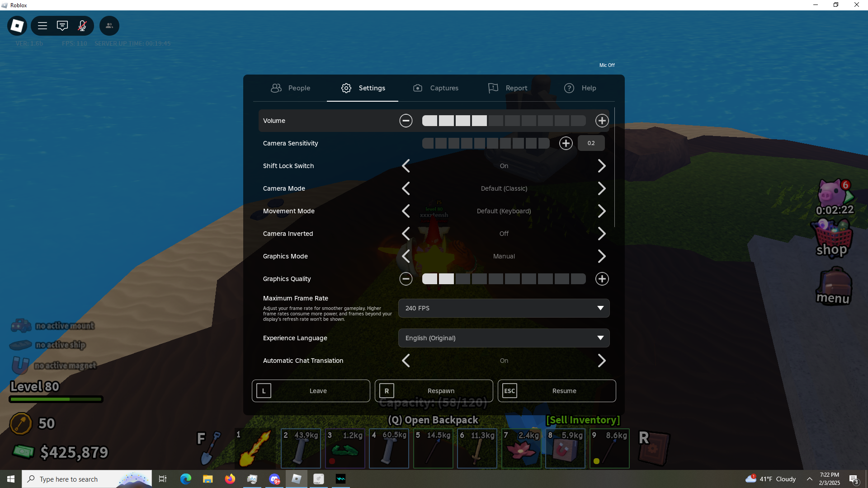Toggle Automatic Chat Translation with left arrow
Screen dimensions: 868x488
click(x=406, y=361)
